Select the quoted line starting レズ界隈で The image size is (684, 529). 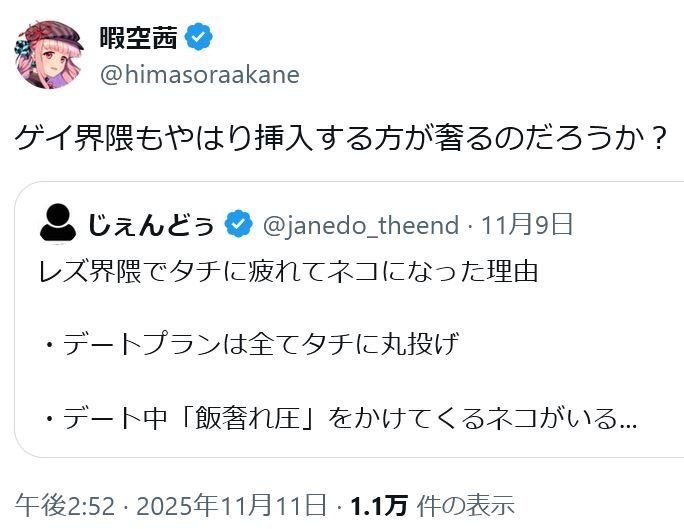coord(290,271)
